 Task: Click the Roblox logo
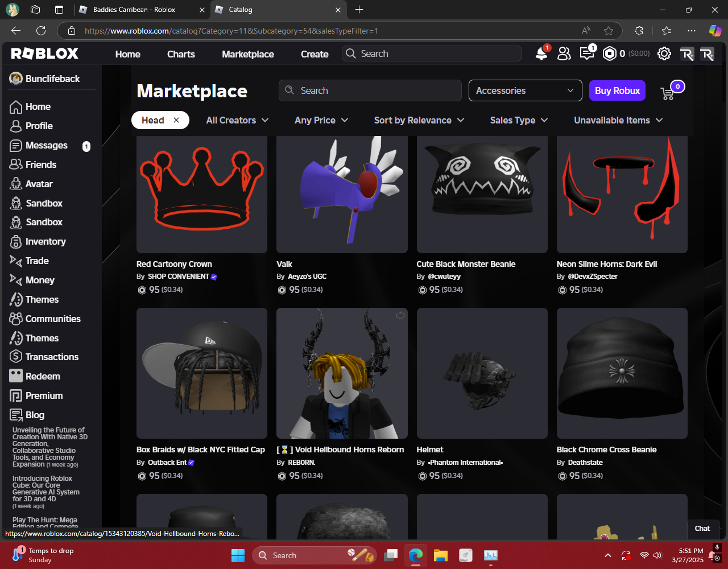click(45, 53)
